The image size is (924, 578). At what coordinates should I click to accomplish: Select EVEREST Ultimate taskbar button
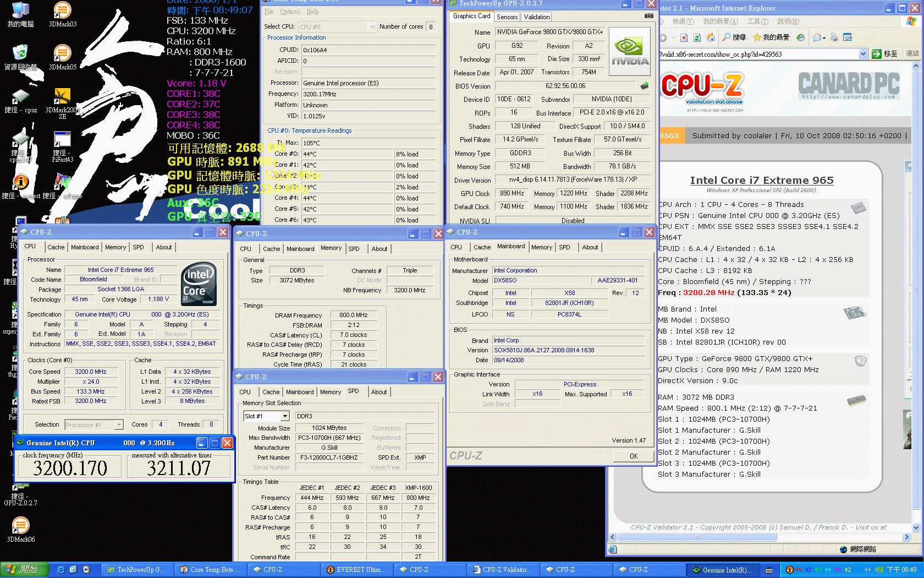pyautogui.click(x=357, y=570)
